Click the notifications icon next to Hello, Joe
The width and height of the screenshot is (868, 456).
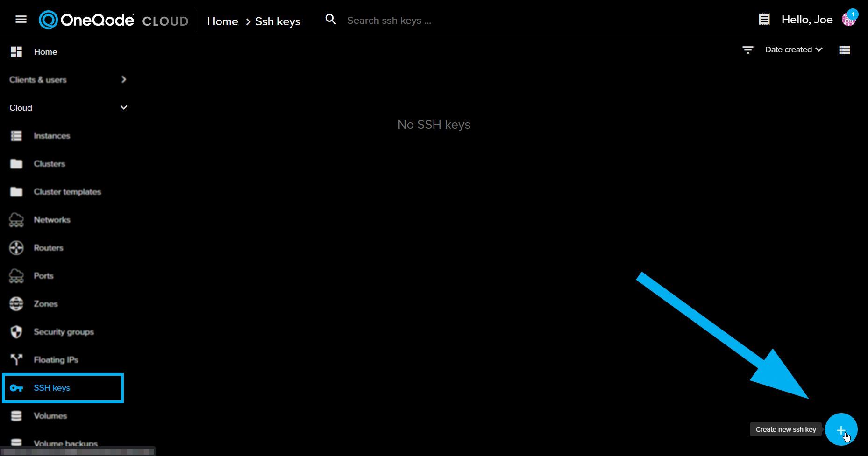point(764,19)
